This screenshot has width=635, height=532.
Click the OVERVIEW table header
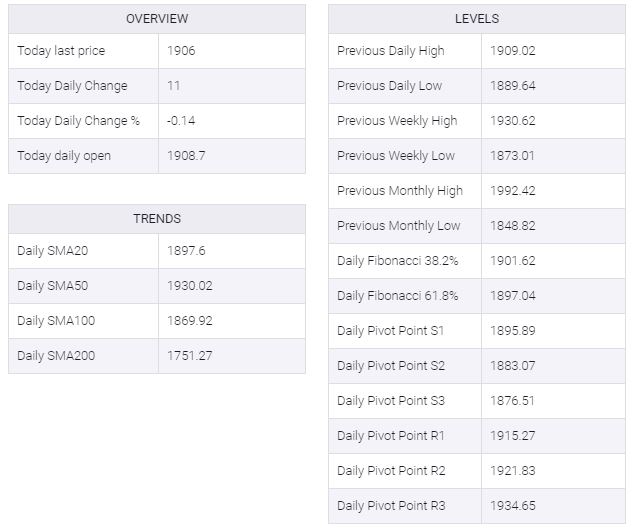(x=157, y=19)
